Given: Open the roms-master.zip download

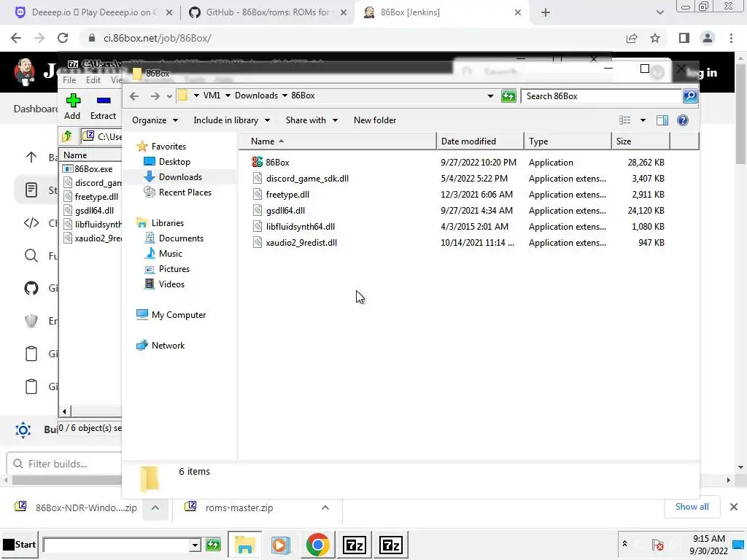Looking at the screenshot, I should 229,507.
